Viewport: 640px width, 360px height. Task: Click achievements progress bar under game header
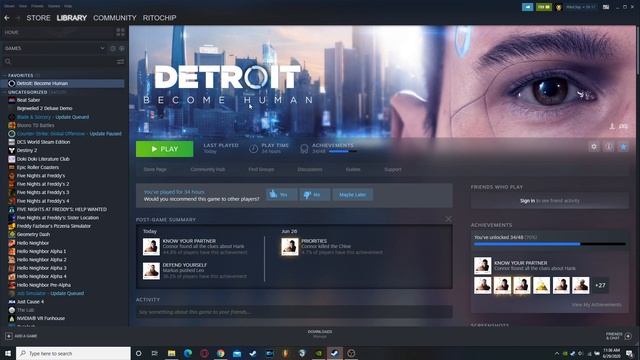(x=342, y=151)
